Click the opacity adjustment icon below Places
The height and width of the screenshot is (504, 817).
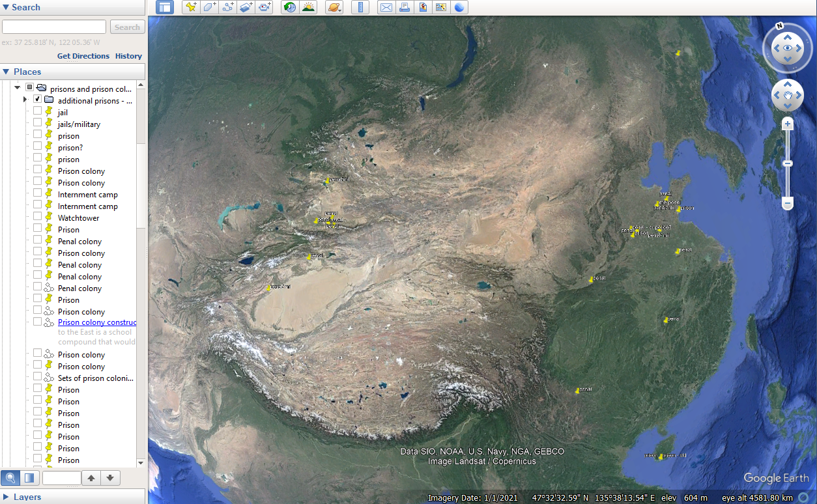(x=29, y=478)
